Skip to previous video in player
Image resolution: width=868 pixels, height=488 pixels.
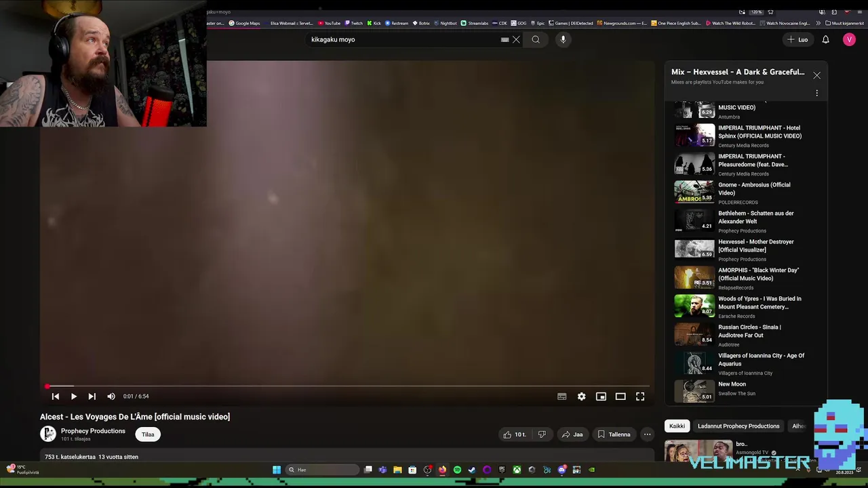pyautogui.click(x=56, y=396)
